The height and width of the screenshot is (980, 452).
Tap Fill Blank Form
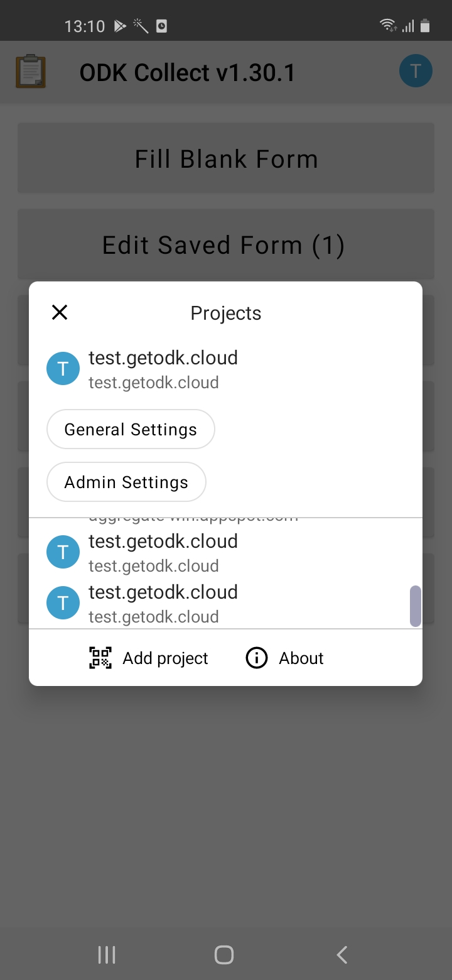(225, 158)
